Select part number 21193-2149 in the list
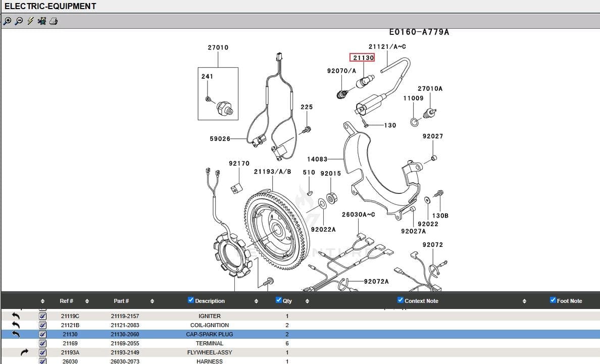The height and width of the screenshot is (364, 600). point(125,352)
